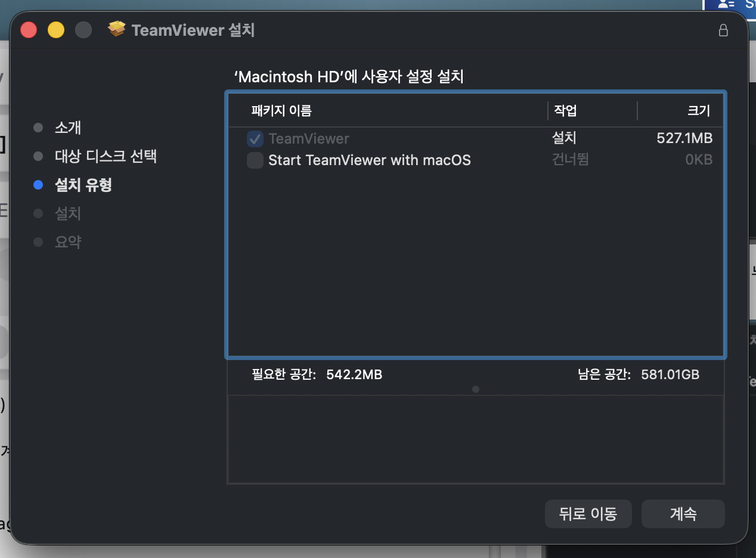The image size is (756, 558).
Task: Click the 작업 column header
Action: [565, 110]
